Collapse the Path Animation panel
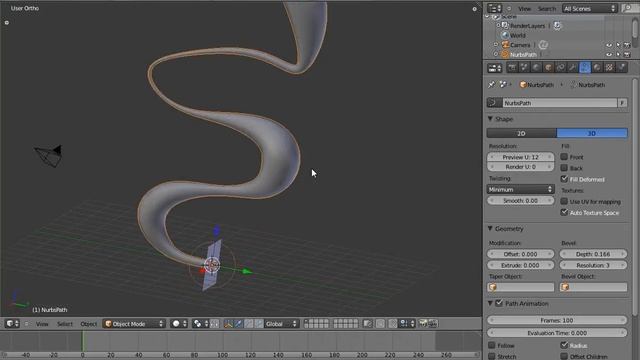Image resolution: width=640 pixels, height=360 pixels. 490,303
